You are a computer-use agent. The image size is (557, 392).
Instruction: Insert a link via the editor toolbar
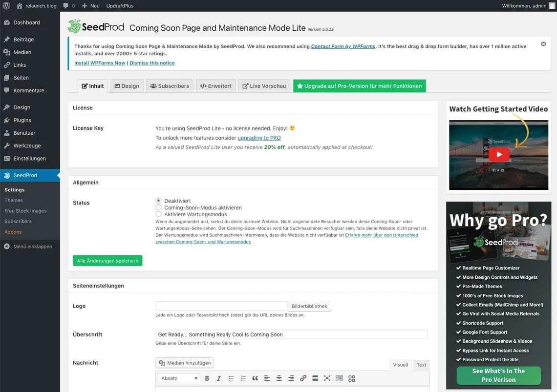303,378
